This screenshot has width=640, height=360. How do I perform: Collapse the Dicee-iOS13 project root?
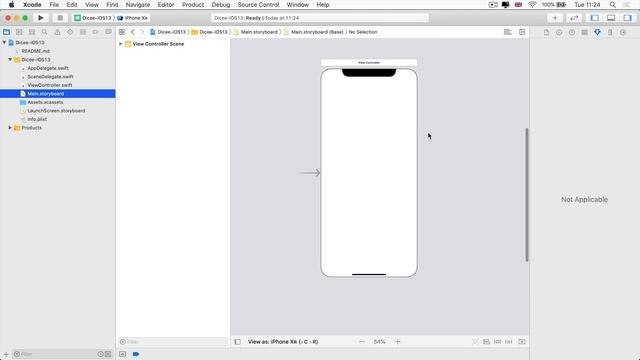(x=4, y=42)
